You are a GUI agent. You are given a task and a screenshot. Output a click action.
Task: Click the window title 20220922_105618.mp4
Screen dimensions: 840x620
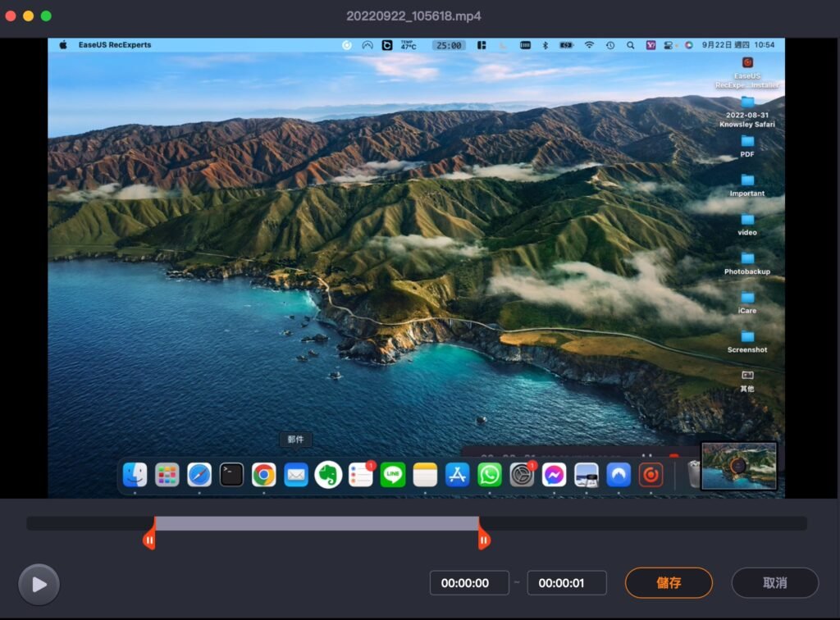[x=413, y=16]
